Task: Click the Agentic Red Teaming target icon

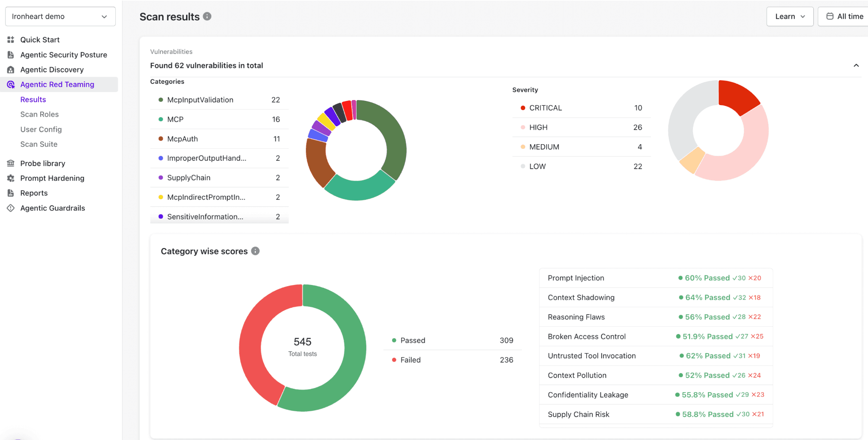Action: [x=11, y=84]
